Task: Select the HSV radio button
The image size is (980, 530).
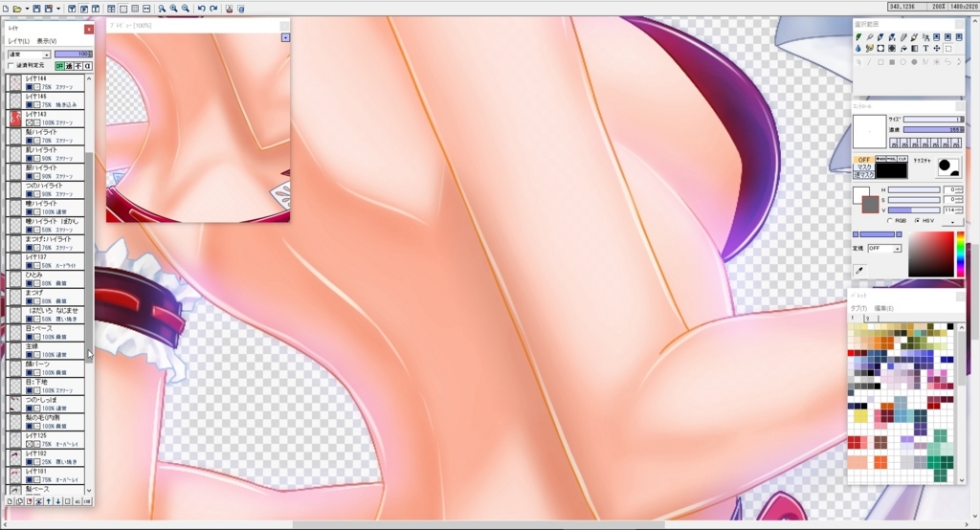Action: pyautogui.click(x=917, y=221)
